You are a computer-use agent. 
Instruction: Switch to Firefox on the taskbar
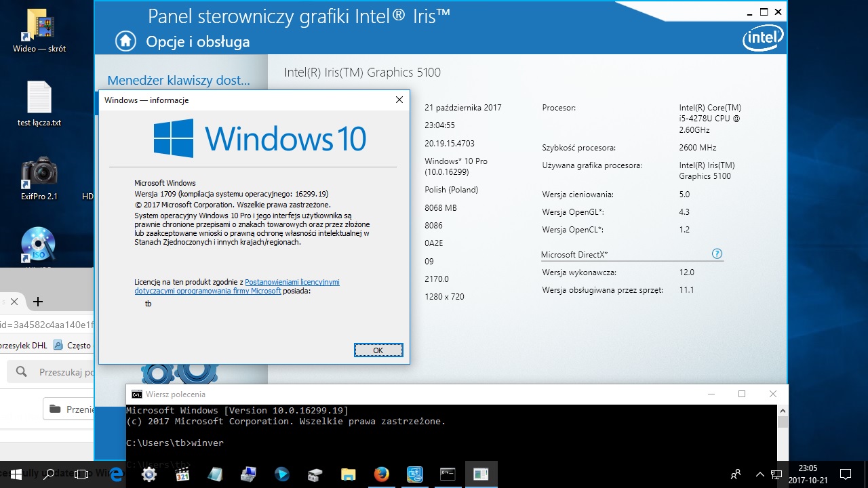[382, 474]
